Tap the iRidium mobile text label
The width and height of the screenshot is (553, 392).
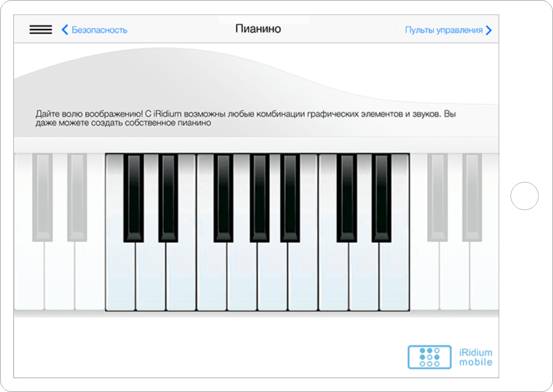tap(475, 357)
